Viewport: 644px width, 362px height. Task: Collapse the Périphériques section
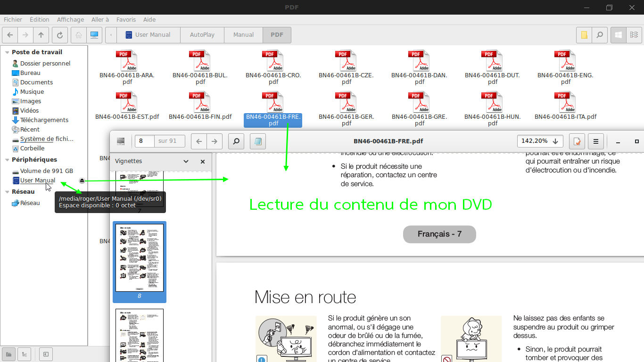point(7,160)
